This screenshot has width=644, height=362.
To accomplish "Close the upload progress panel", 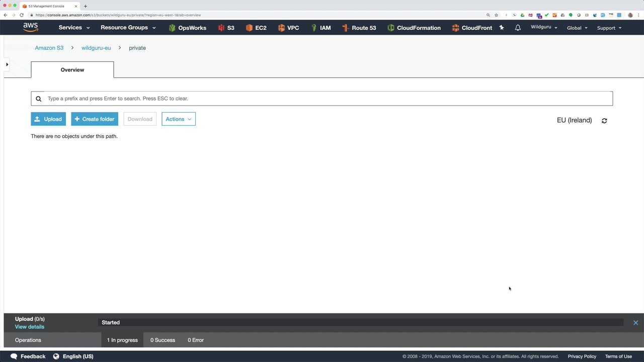I will point(635,323).
